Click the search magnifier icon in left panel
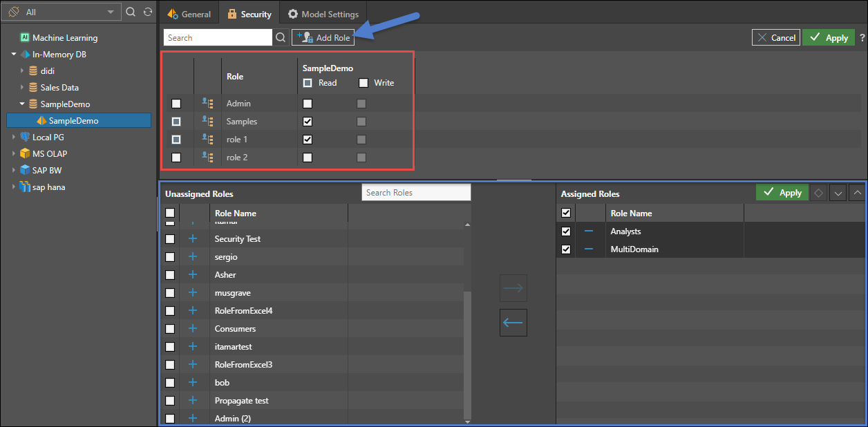 click(131, 12)
